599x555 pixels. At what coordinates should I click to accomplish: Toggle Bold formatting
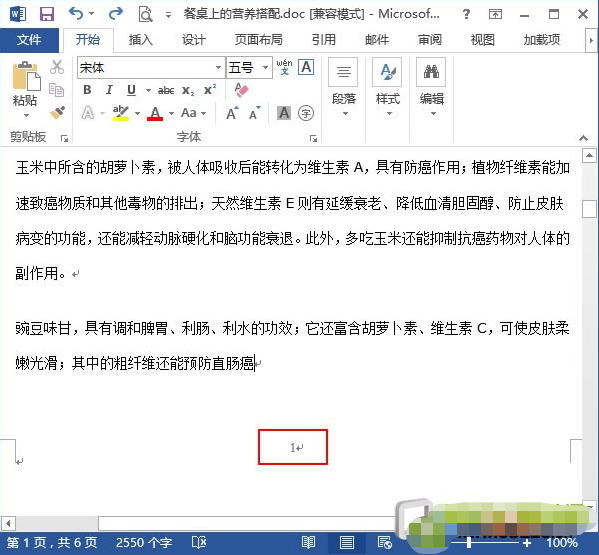[87, 90]
